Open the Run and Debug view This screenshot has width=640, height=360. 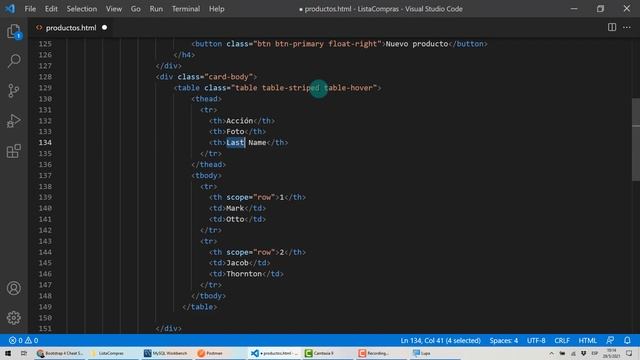click(14, 121)
